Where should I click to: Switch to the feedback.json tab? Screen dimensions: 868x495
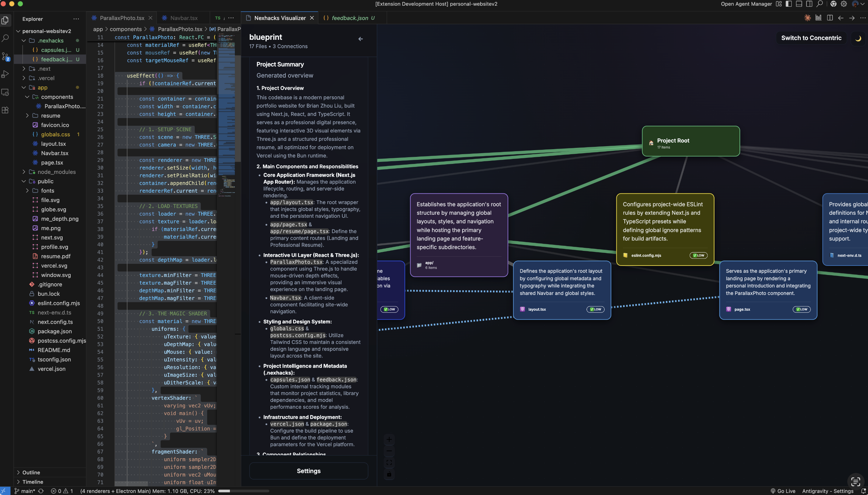[x=350, y=18]
